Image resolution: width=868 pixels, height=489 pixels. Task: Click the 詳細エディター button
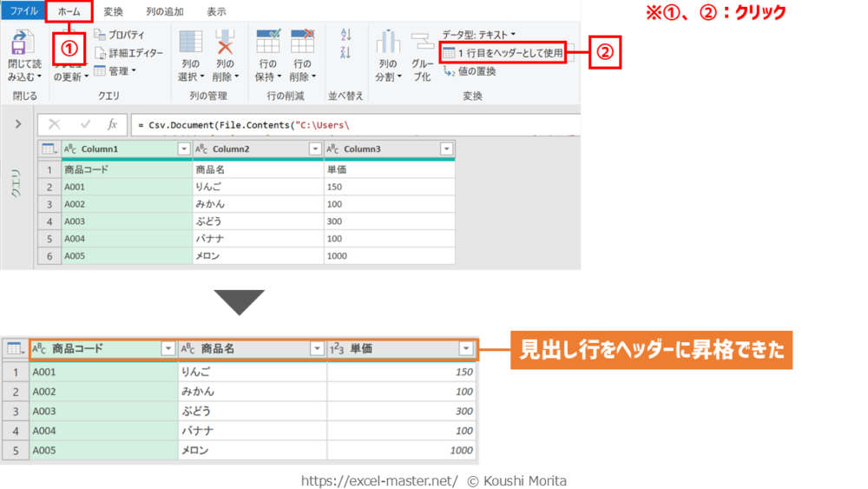(x=129, y=53)
